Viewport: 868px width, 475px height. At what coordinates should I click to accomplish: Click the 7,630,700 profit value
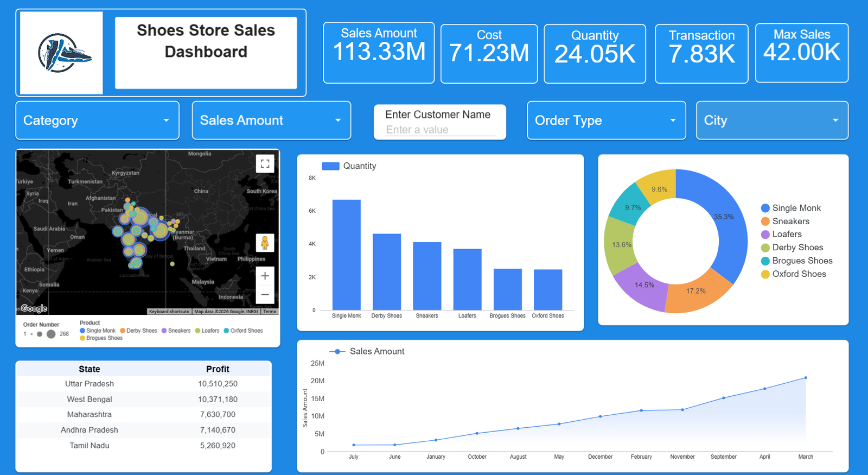(218, 415)
